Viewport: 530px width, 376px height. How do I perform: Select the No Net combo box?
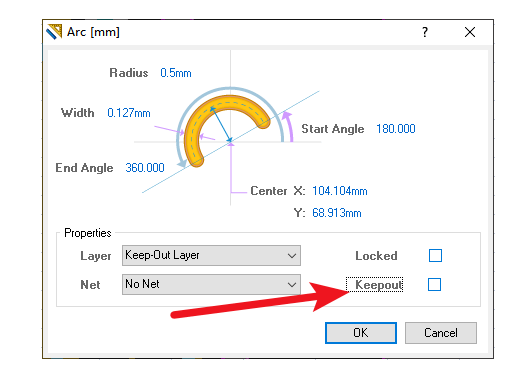click(211, 284)
